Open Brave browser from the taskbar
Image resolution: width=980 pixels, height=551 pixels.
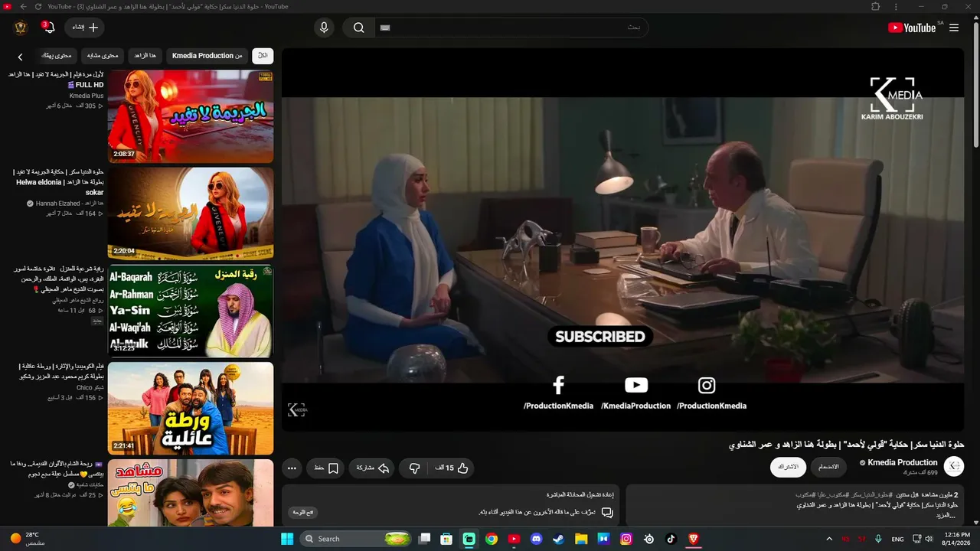pyautogui.click(x=694, y=539)
